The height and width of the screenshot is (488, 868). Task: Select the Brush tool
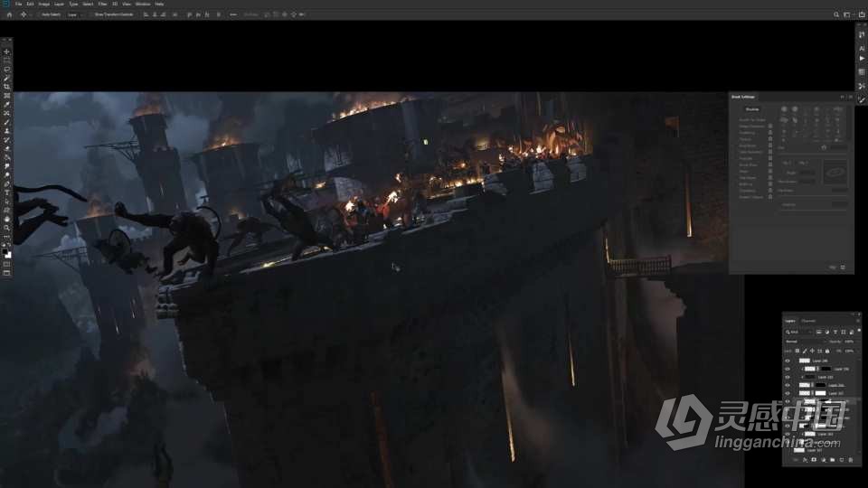6,122
